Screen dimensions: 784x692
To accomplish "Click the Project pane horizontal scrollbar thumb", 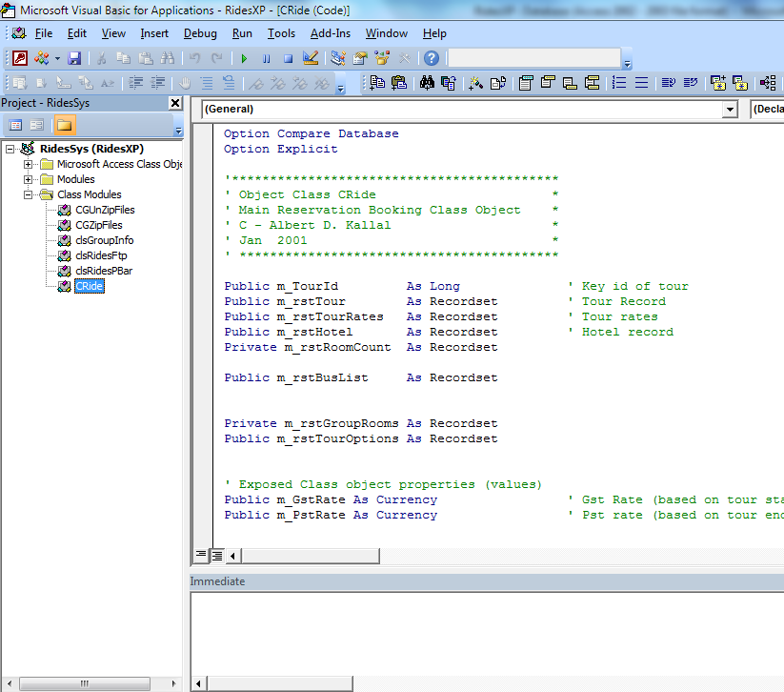I will (85, 683).
